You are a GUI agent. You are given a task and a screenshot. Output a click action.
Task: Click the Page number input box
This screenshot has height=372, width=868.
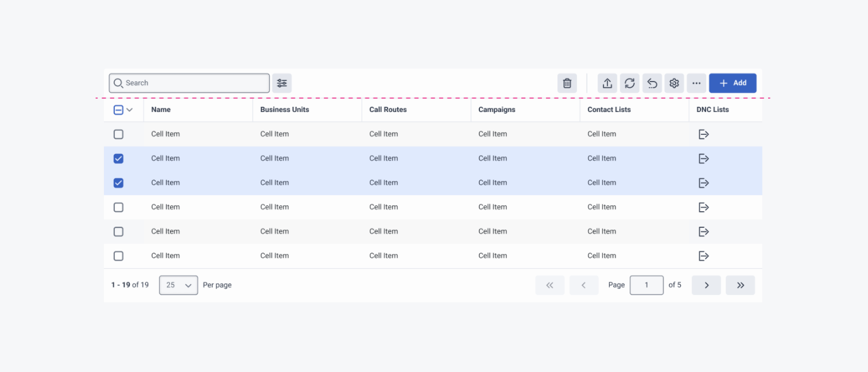646,285
